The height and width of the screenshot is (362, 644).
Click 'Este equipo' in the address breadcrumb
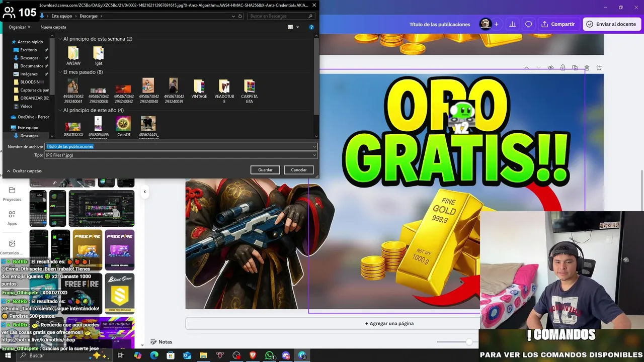point(61,16)
